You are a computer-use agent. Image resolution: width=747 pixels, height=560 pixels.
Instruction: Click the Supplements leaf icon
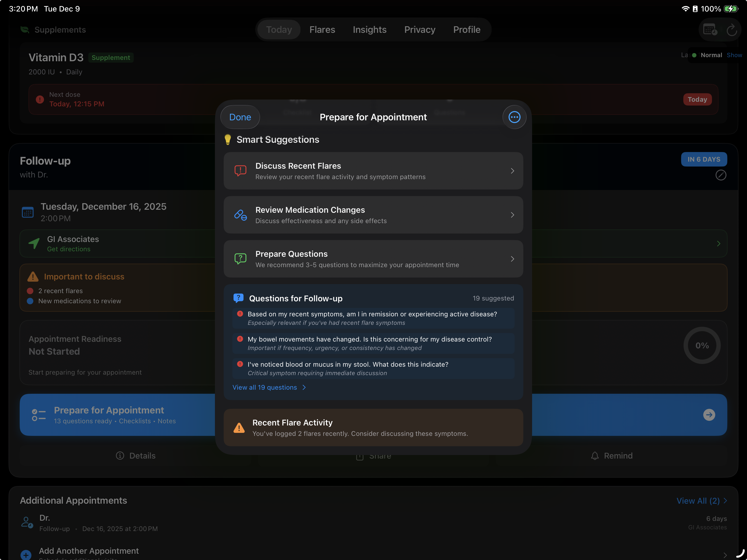point(25,30)
